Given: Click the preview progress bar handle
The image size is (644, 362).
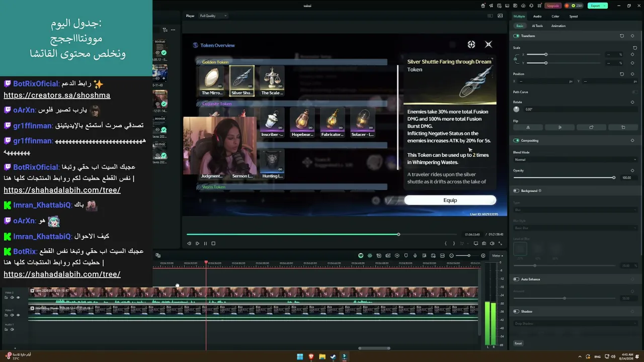Looking at the screenshot, I should (398, 234).
